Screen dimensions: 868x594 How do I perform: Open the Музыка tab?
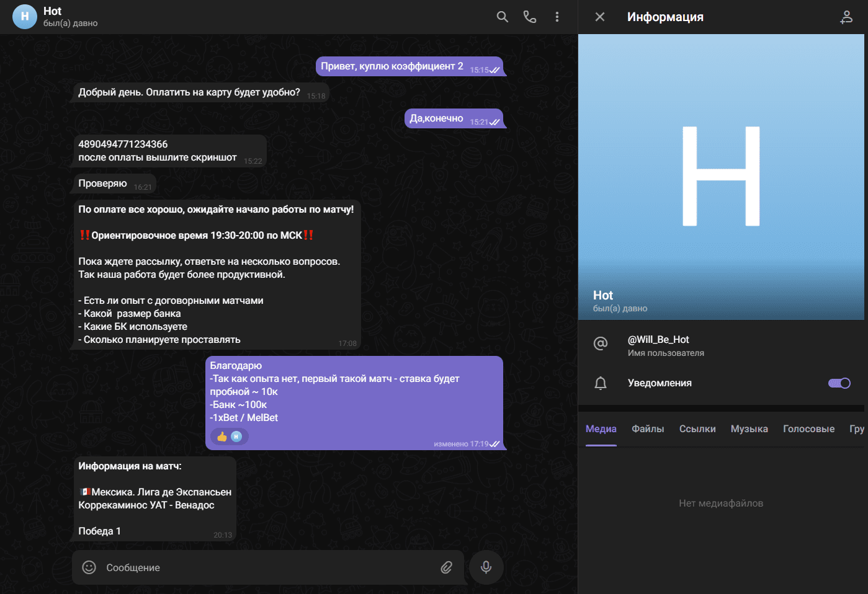point(749,429)
